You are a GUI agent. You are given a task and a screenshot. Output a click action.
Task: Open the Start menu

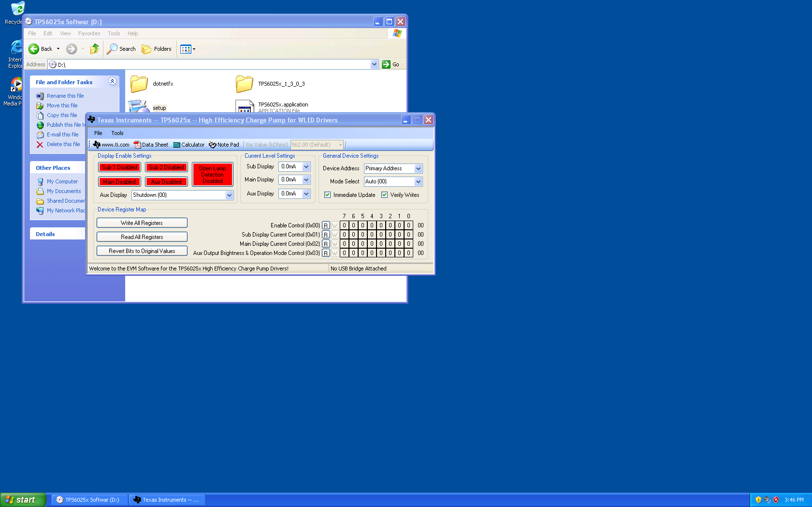coord(23,500)
